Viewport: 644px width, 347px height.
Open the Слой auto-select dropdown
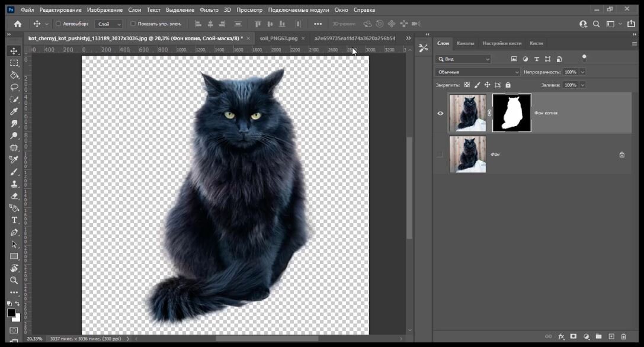click(108, 24)
